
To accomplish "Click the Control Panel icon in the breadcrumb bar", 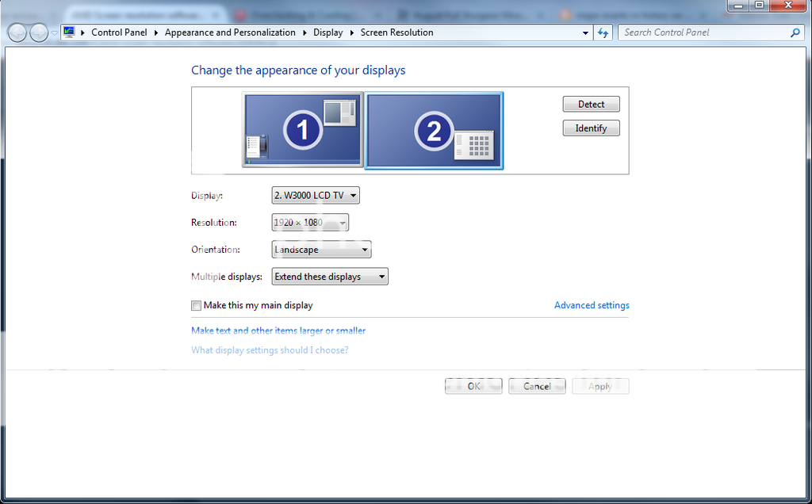I will pos(70,32).
